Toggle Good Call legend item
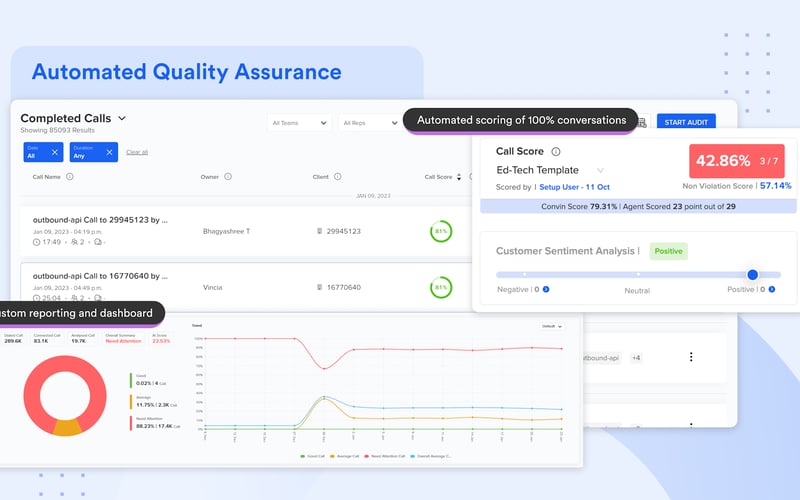The width and height of the screenshot is (800, 500). point(313,456)
